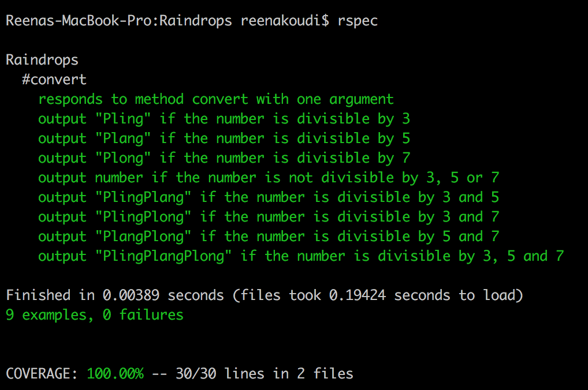Click the rspec command at the prompt

tap(358, 21)
